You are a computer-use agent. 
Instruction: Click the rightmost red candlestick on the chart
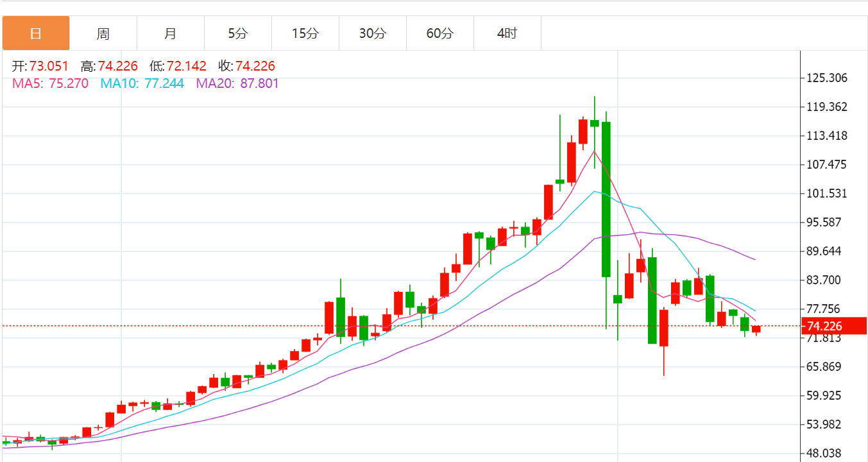(756, 329)
